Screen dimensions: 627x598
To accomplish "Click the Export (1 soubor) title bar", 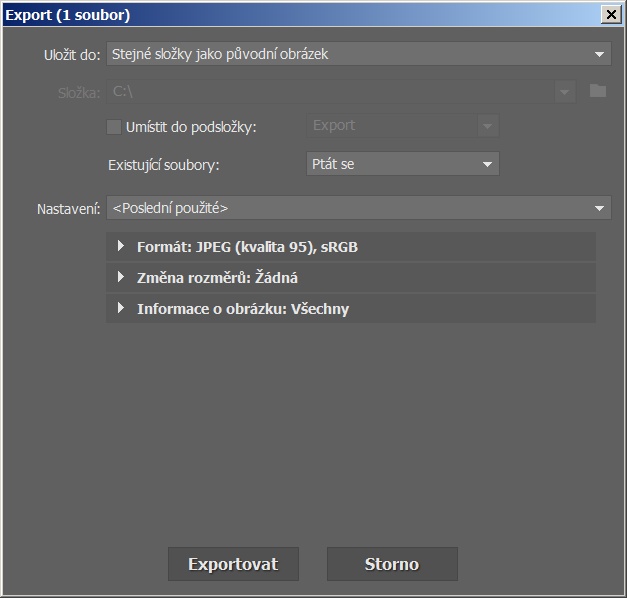I will click(300, 15).
